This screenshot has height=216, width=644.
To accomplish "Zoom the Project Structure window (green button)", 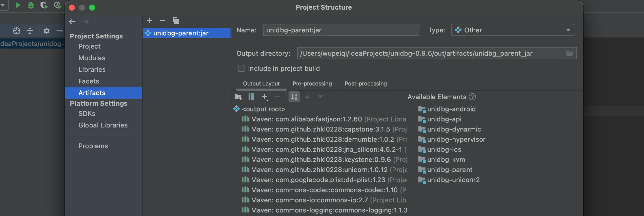I will [92, 8].
